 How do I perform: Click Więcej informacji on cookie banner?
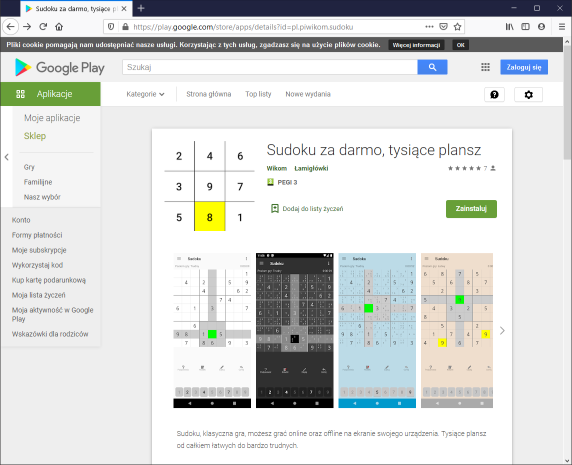coord(416,45)
